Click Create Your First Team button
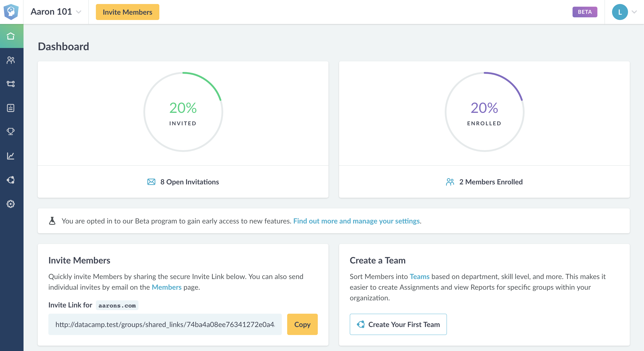Screen dimensions: 644x351 tap(398, 324)
